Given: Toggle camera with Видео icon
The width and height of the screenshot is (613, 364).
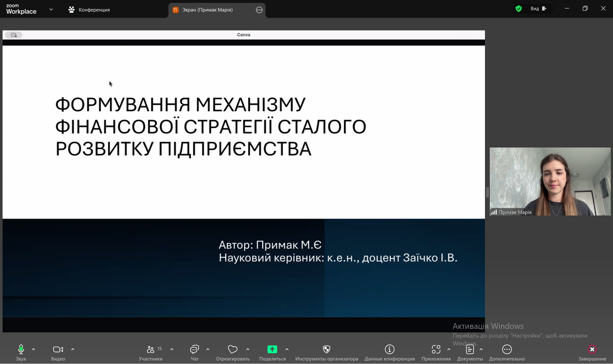Looking at the screenshot, I should click(58, 350).
